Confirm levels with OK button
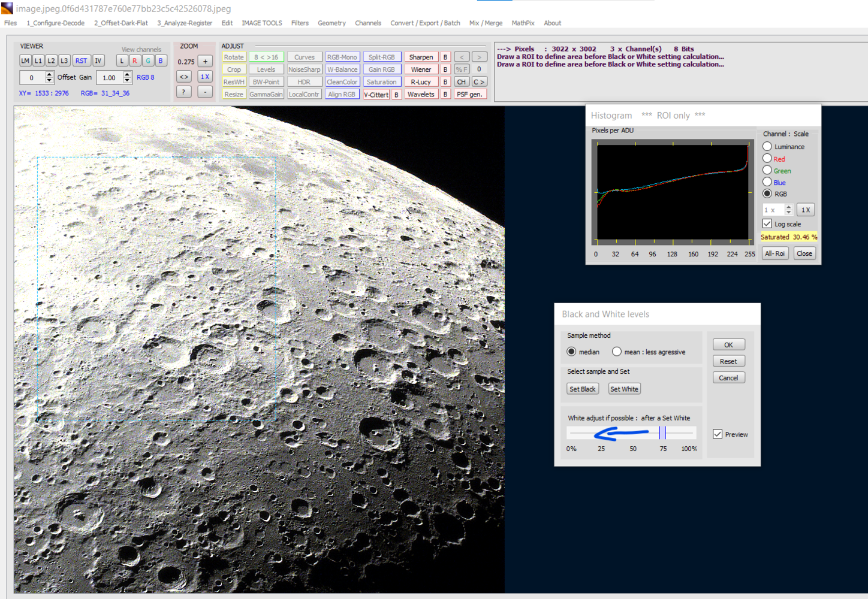Screen dimensions: 868x599 pyautogui.click(x=729, y=344)
